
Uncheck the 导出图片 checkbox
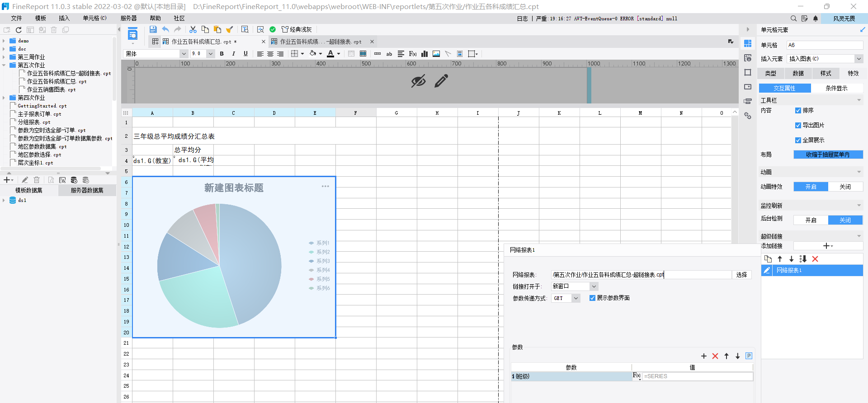(x=798, y=125)
